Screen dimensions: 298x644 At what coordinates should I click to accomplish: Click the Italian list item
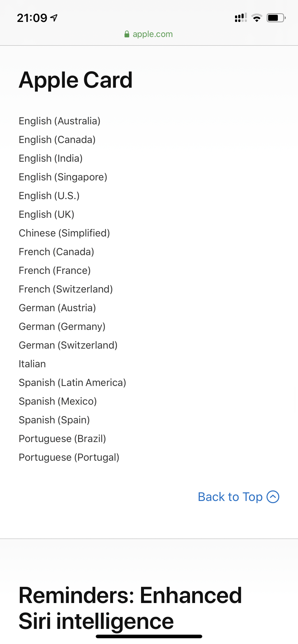point(32,364)
